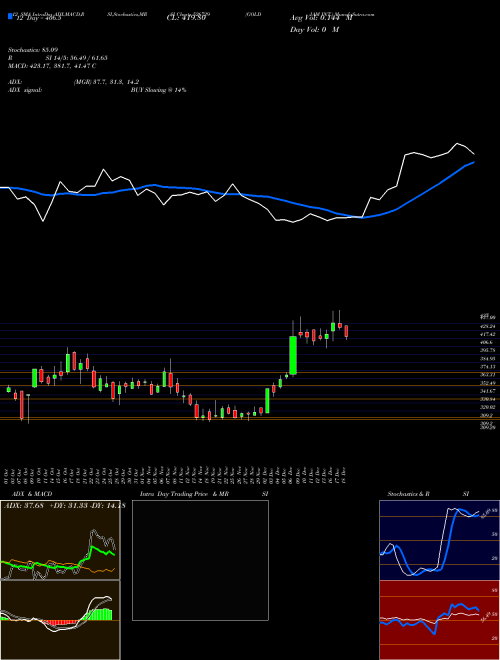500x660 pixels.
Task: Click the 352.49 price axis label
Action: 487,383
